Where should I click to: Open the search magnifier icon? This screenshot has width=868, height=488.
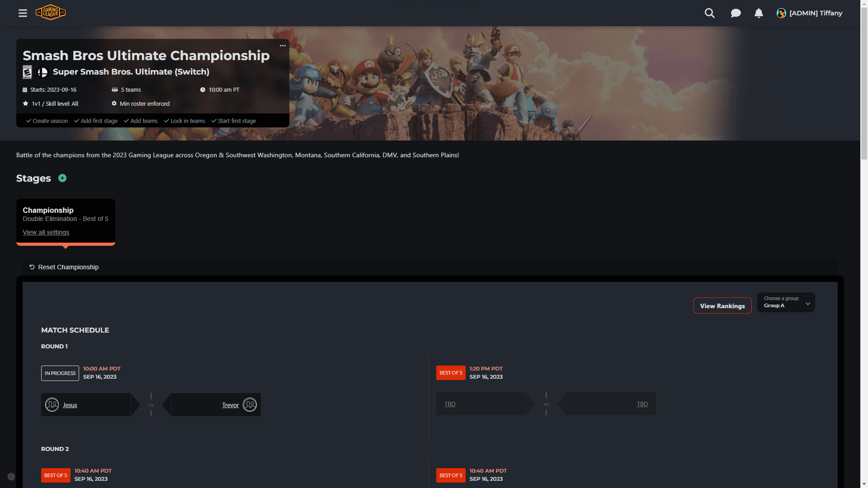click(710, 13)
